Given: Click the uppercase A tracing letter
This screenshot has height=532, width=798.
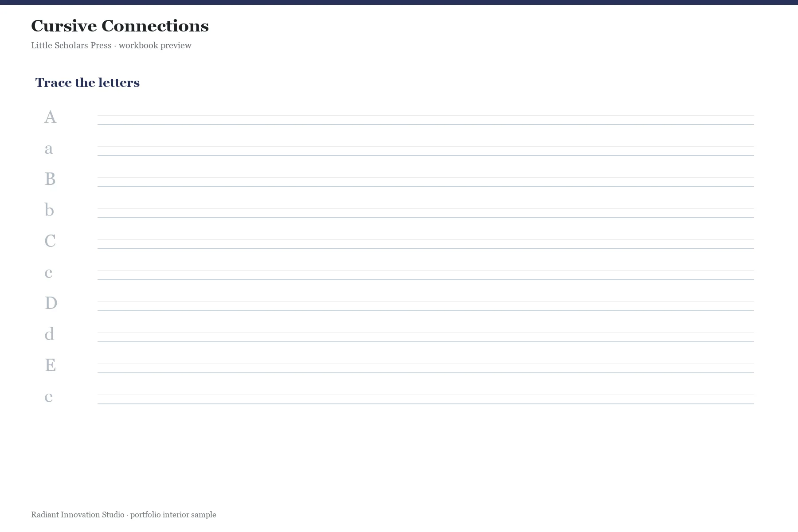Looking at the screenshot, I should coord(50,117).
